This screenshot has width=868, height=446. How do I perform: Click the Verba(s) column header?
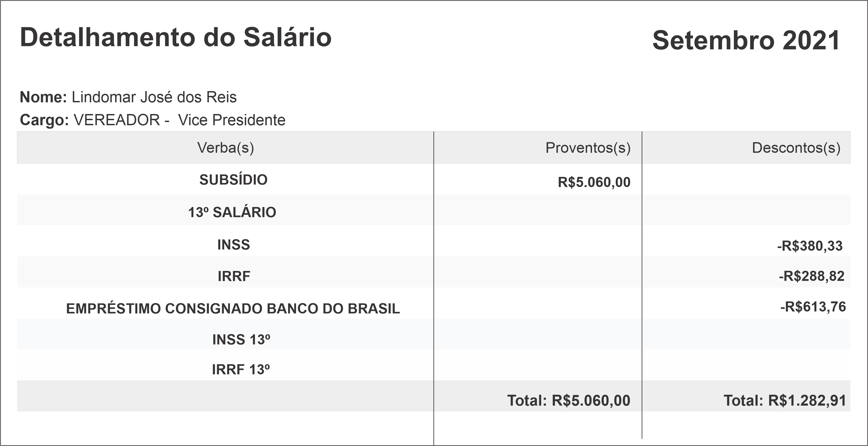pyautogui.click(x=225, y=147)
